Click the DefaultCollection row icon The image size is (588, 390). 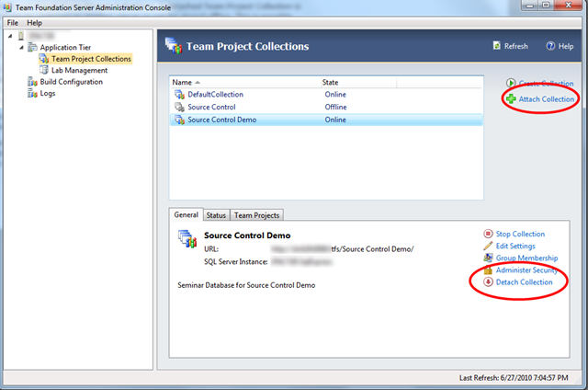pyautogui.click(x=180, y=95)
